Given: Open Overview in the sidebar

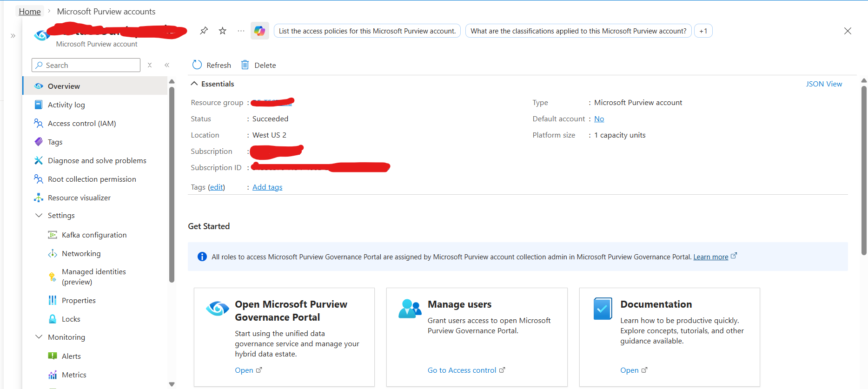Looking at the screenshot, I should click(x=95, y=86).
